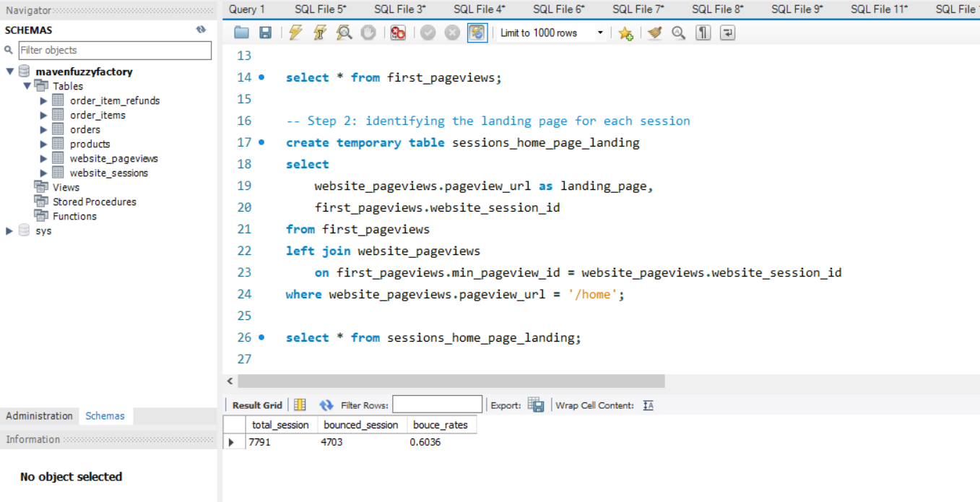Run Explain on the current statement

(344, 33)
